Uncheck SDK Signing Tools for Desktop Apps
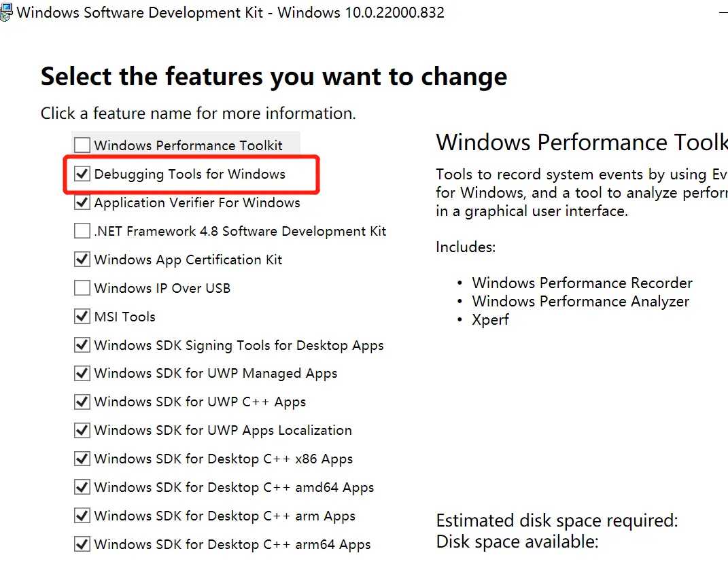This screenshot has width=728, height=568. [82, 345]
